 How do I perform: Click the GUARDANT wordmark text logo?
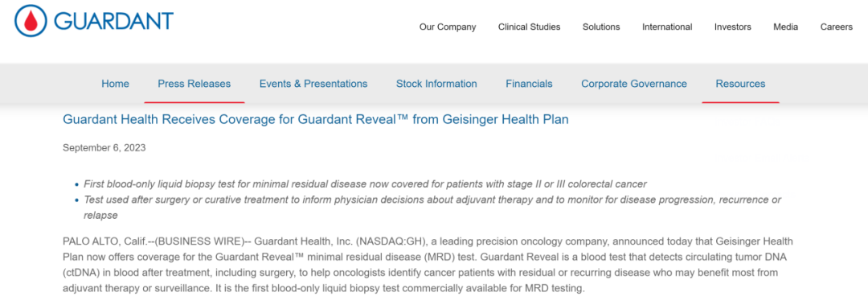113,20
